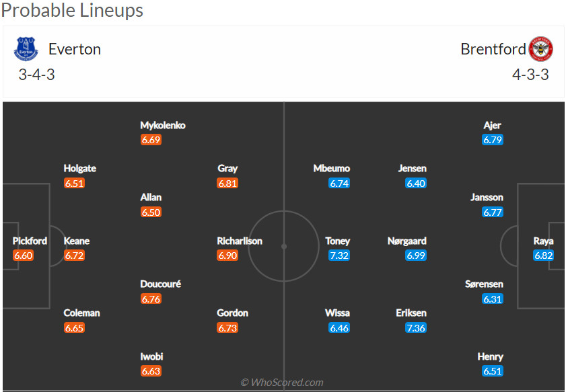Click goalkeeper Pickford's name
The width and height of the screenshot is (566, 392).
click(30, 241)
